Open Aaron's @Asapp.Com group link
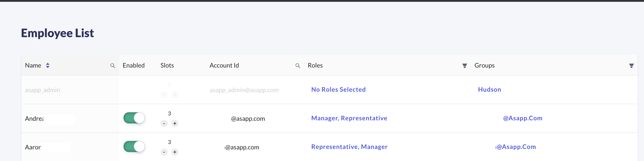The image size is (644, 161). tap(516, 147)
